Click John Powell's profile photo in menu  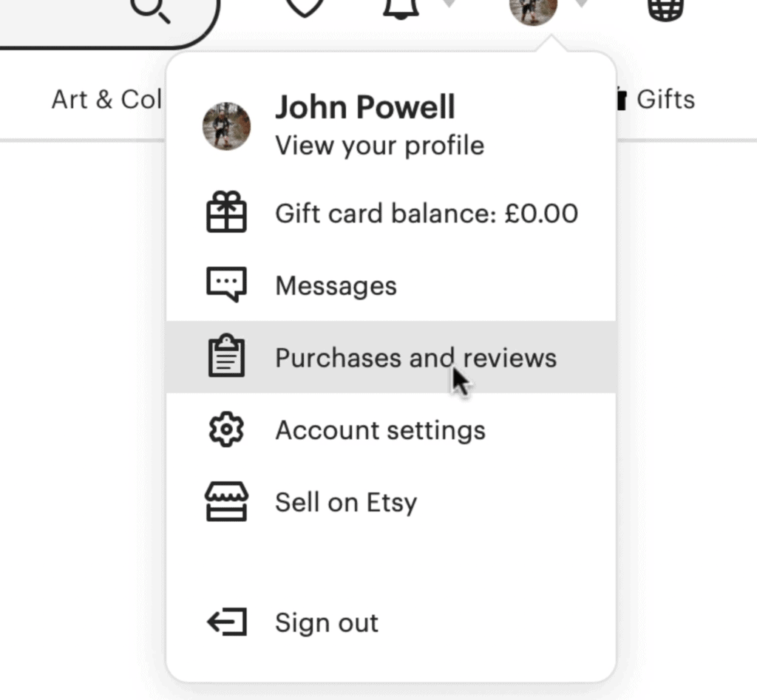[x=226, y=126]
